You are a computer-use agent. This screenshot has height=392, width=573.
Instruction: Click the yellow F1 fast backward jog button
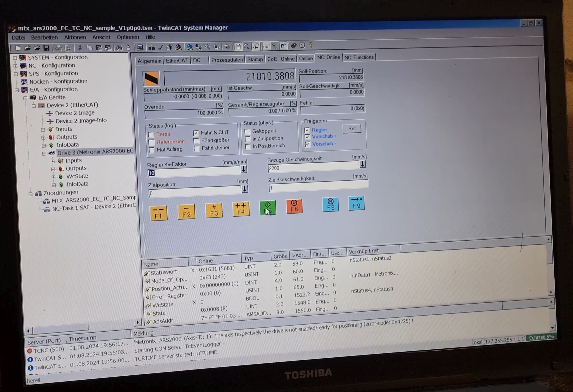point(158,213)
